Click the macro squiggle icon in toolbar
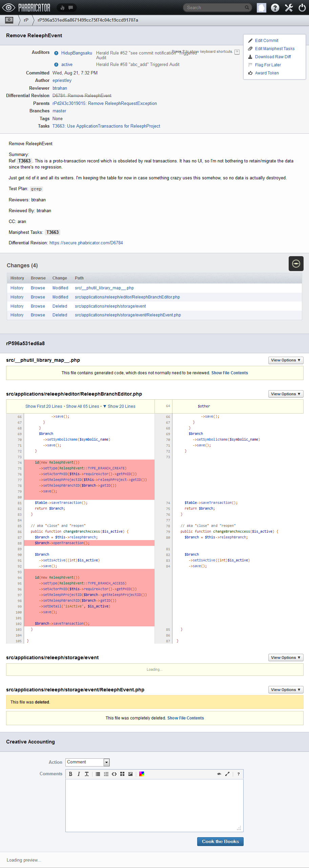Viewport: 309px width, 868px height. click(219, 774)
